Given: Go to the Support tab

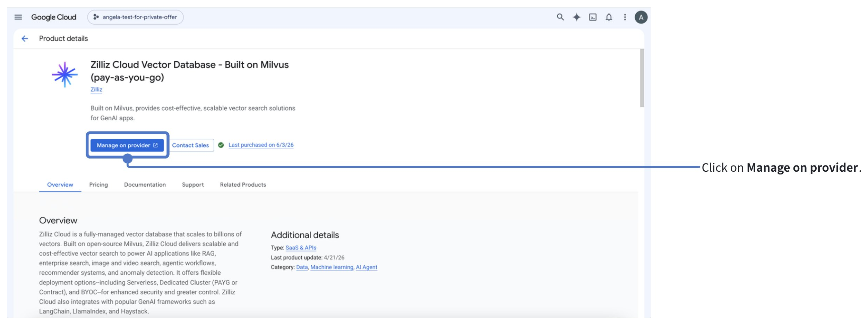Looking at the screenshot, I should click(x=193, y=185).
